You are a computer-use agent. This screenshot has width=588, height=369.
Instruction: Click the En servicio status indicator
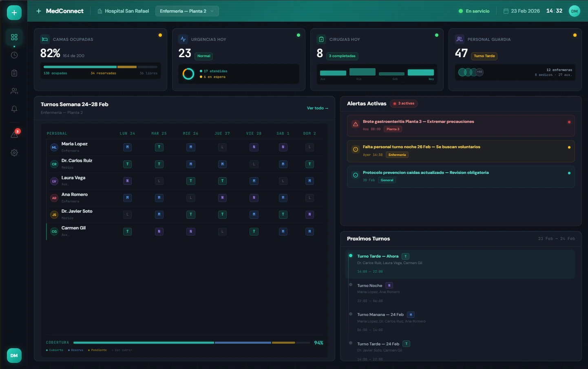(474, 11)
